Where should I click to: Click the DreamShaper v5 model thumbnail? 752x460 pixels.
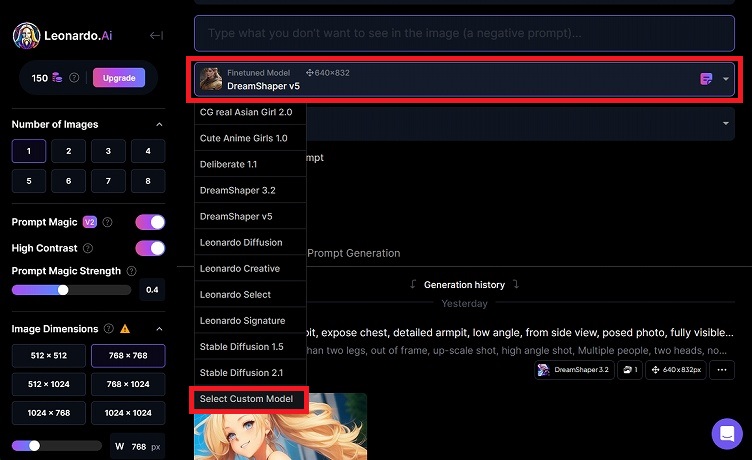click(x=211, y=79)
